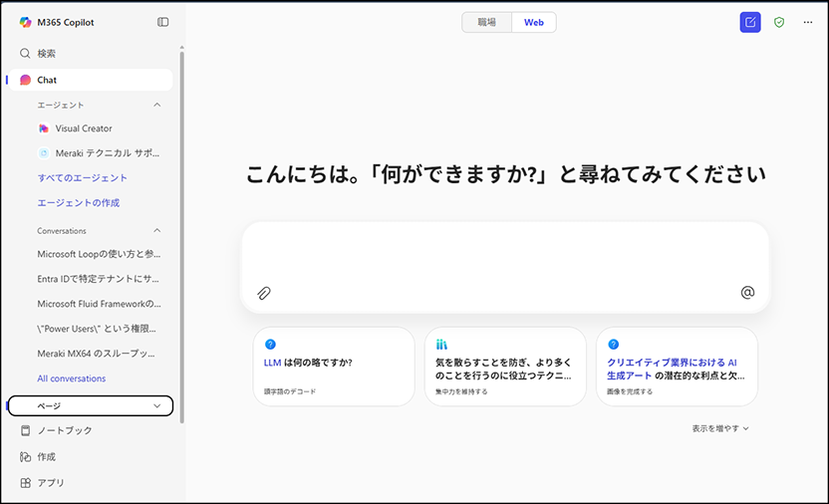Click the Visual Creator agent icon
This screenshot has height=504, width=829.
tap(44, 128)
